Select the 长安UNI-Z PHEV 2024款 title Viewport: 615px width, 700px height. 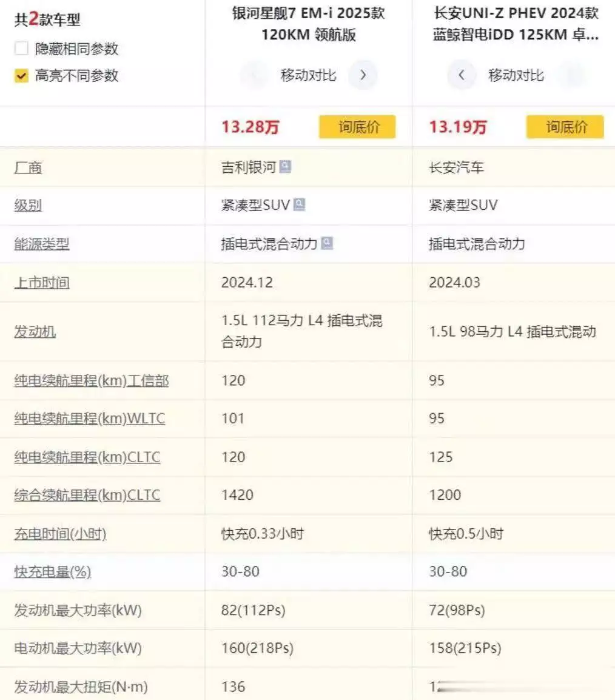click(516, 24)
